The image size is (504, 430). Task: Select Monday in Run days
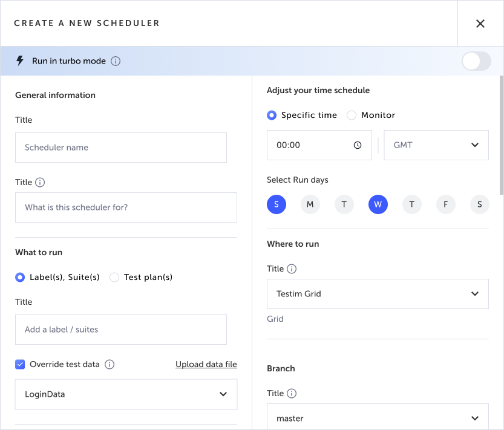[310, 204]
